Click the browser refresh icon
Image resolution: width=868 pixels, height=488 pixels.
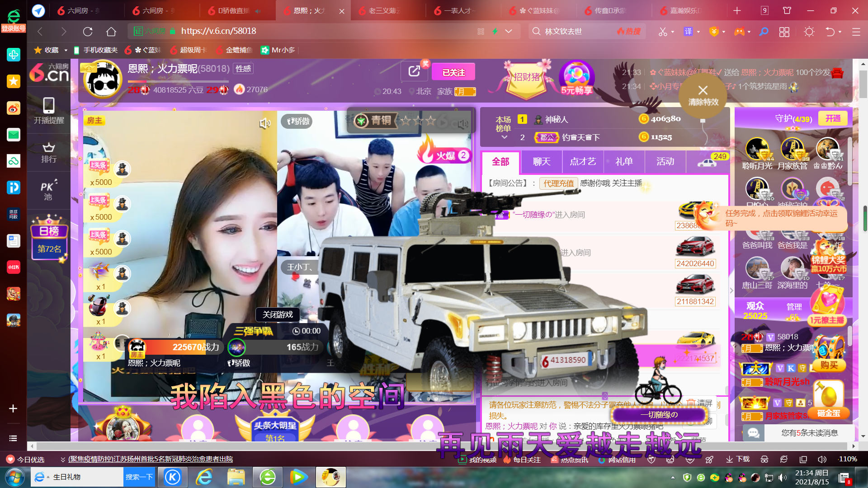(88, 32)
